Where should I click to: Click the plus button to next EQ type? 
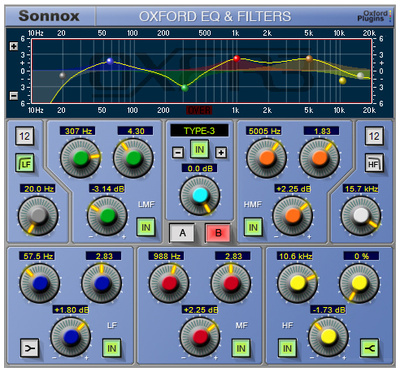tap(221, 153)
